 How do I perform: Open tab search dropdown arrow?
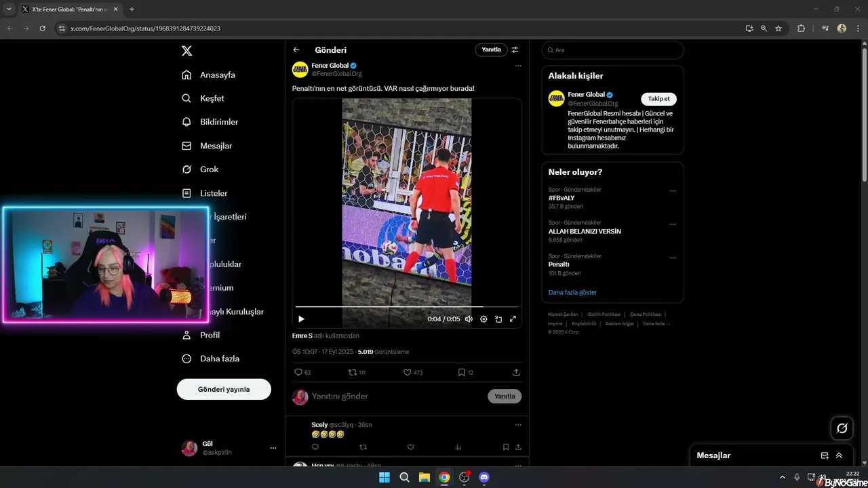[9, 9]
